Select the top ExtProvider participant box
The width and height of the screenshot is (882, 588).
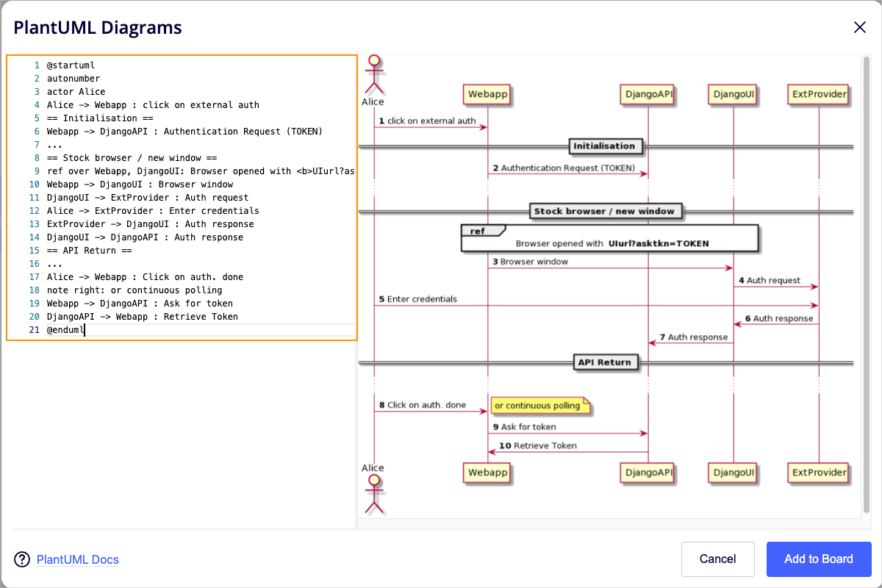click(819, 94)
